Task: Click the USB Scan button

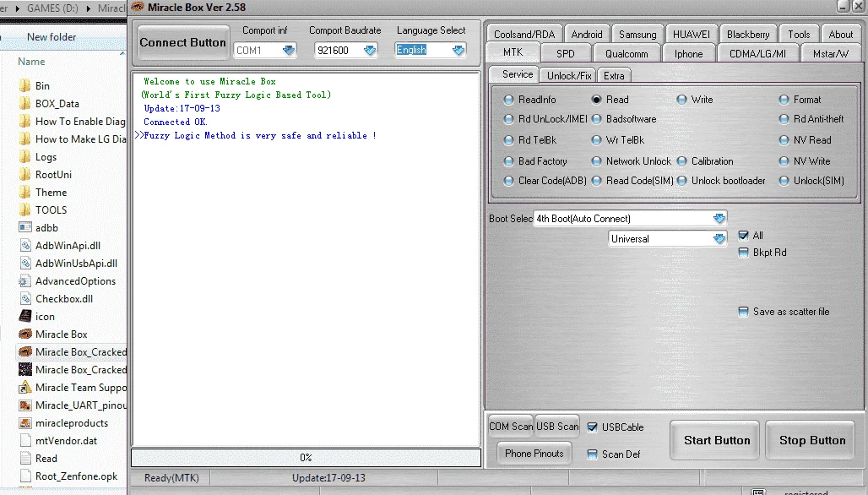Action: (557, 427)
